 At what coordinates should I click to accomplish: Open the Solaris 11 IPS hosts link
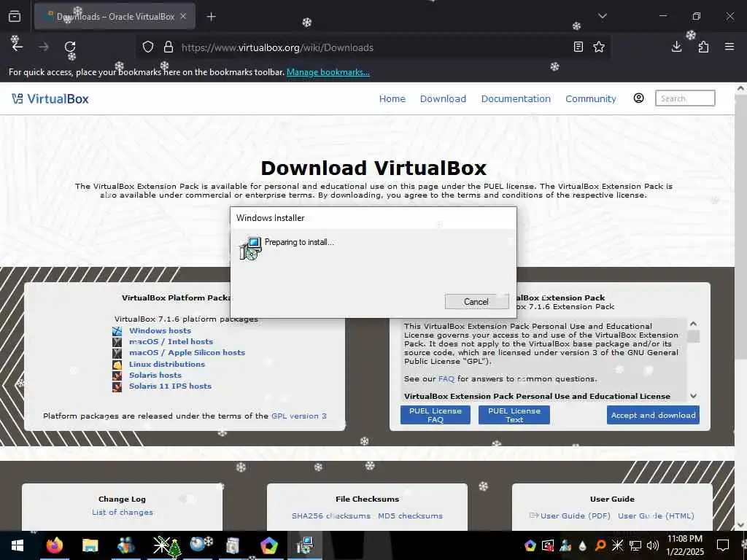170,386
